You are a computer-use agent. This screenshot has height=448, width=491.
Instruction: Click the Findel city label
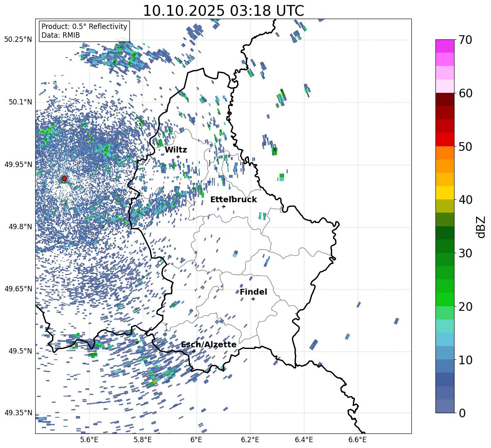[x=253, y=292]
